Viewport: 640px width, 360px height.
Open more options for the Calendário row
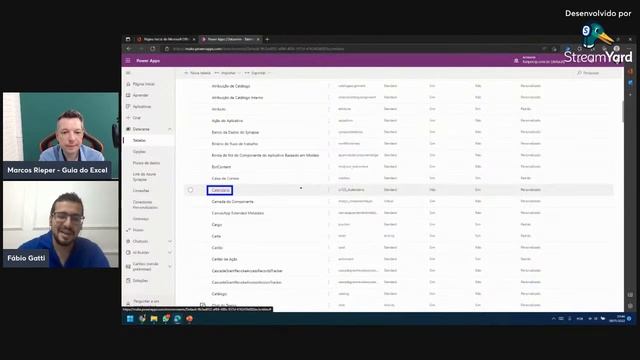pyautogui.click(x=329, y=190)
